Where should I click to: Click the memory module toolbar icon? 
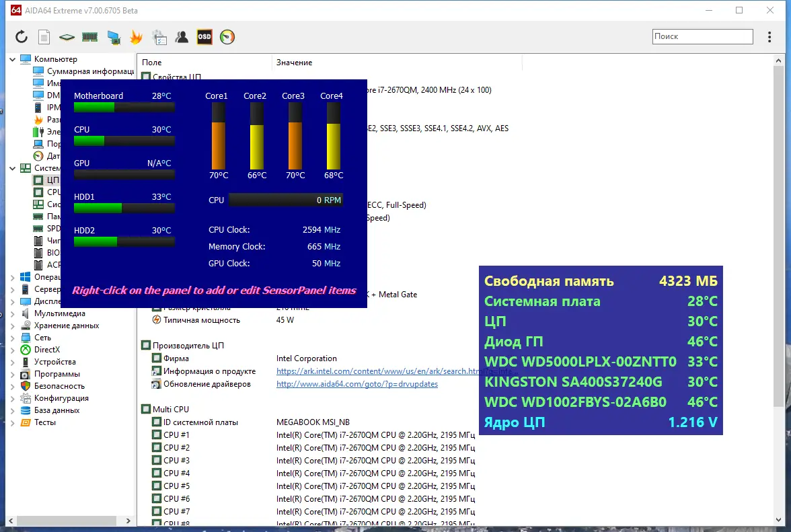(x=89, y=37)
